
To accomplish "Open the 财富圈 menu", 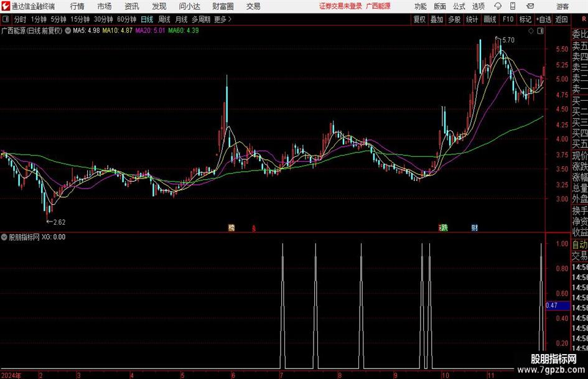I will click(223, 6).
